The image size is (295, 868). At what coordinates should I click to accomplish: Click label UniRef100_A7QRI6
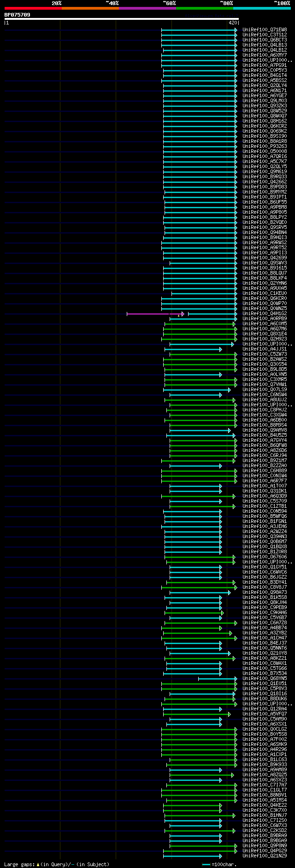pyautogui.click(x=265, y=157)
